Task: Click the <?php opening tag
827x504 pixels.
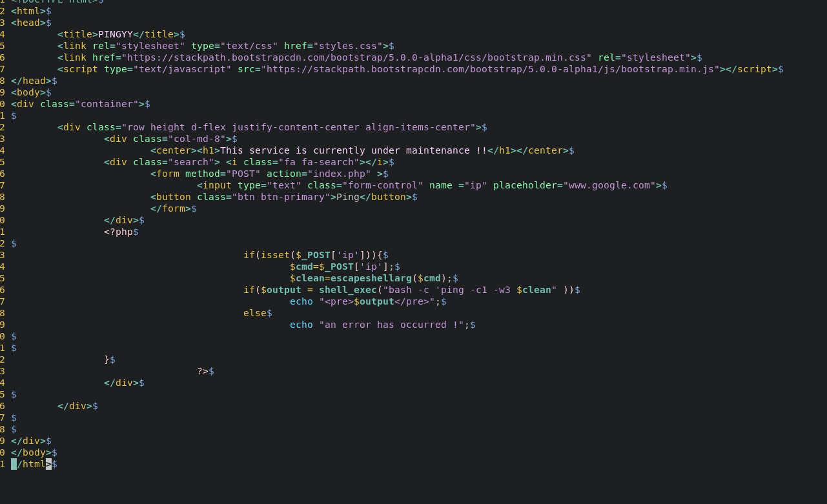Action: 118,232
